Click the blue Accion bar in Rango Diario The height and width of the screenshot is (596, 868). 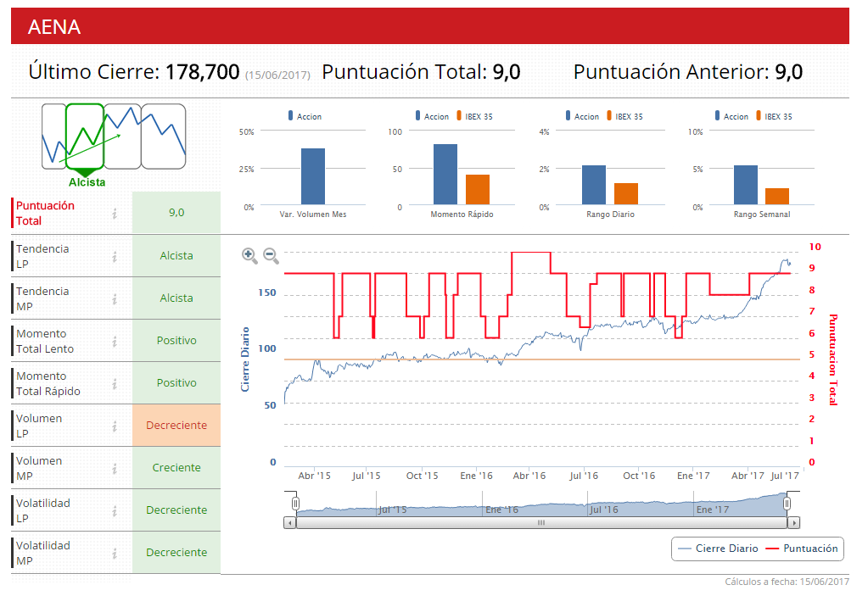point(593,185)
